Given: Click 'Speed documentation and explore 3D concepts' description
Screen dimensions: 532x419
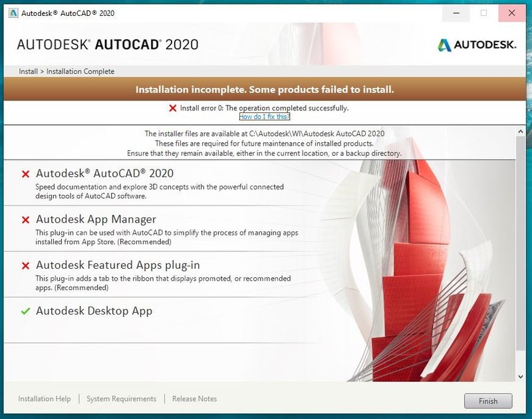Looking at the screenshot, I should point(160,192).
